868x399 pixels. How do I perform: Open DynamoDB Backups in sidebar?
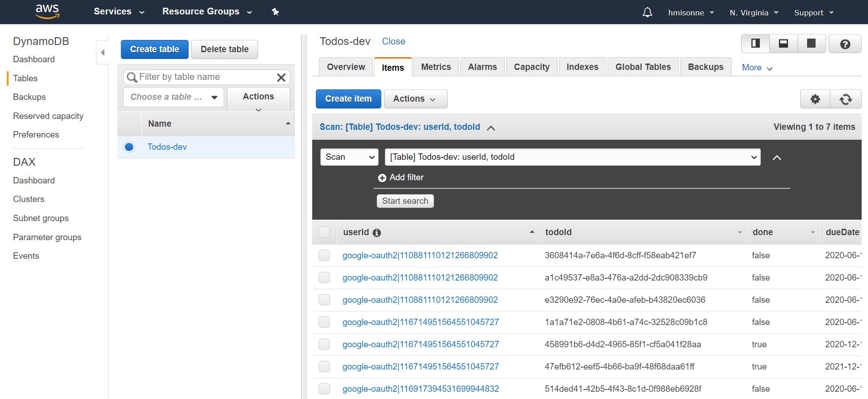click(x=29, y=97)
